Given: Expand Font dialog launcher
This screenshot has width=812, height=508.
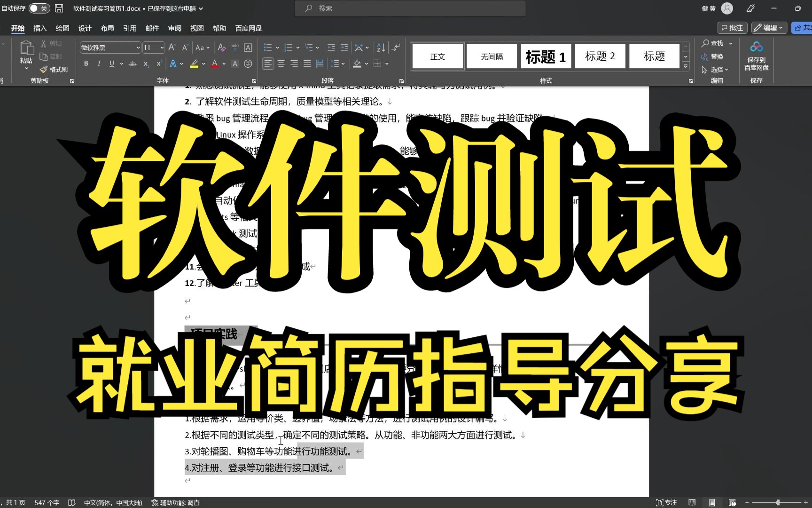Looking at the screenshot, I should point(254,81).
